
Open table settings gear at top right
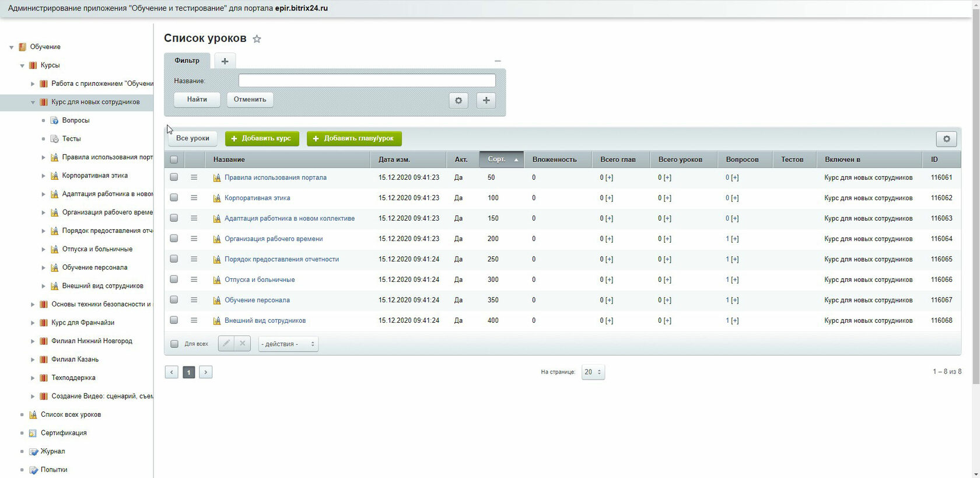coord(946,139)
